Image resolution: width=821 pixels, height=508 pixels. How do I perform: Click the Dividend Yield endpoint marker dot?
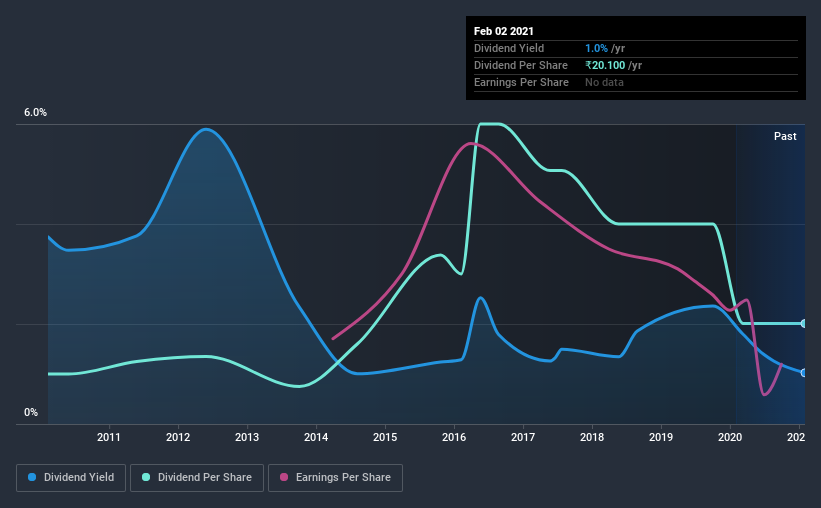tap(803, 373)
